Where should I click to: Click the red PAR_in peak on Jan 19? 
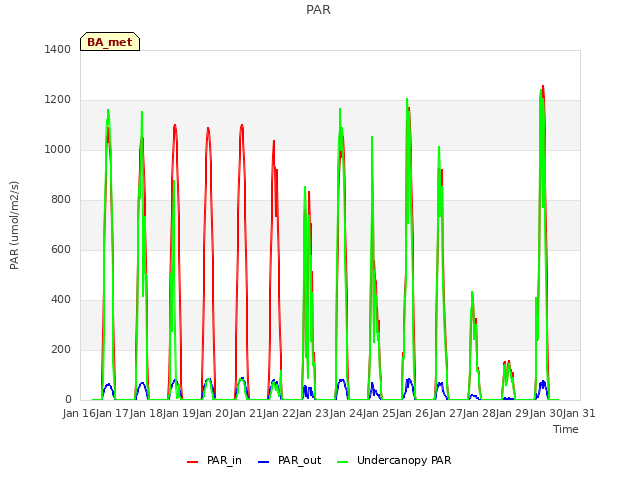(208, 128)
